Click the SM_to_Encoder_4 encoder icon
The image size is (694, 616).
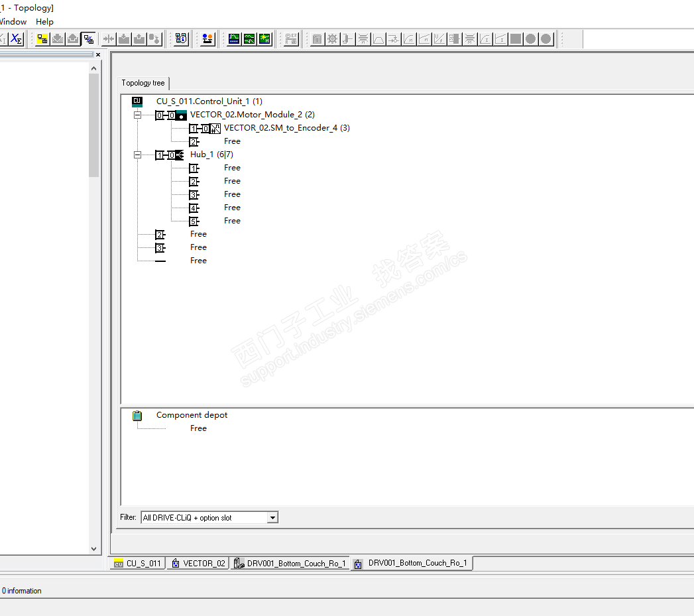(215, 129)
